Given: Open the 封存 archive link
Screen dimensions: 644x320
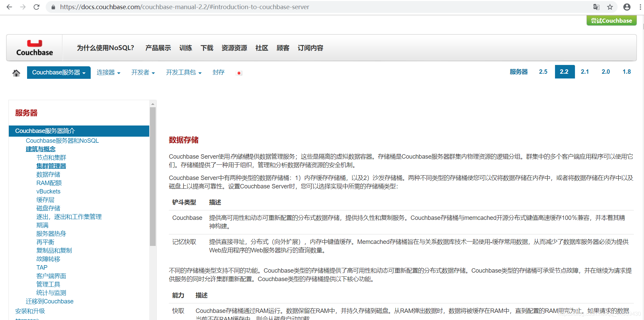Looking at the screenshot, I should pos(218,72).
